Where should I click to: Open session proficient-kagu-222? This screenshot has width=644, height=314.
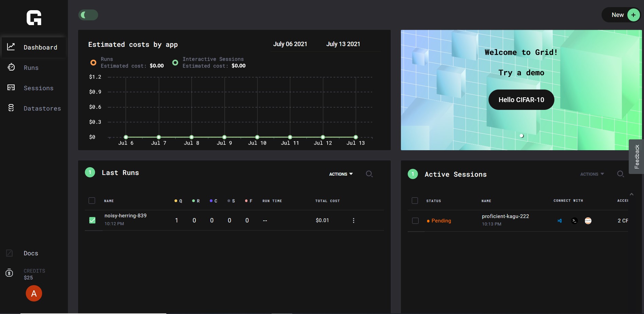click(x=505, y=216)
